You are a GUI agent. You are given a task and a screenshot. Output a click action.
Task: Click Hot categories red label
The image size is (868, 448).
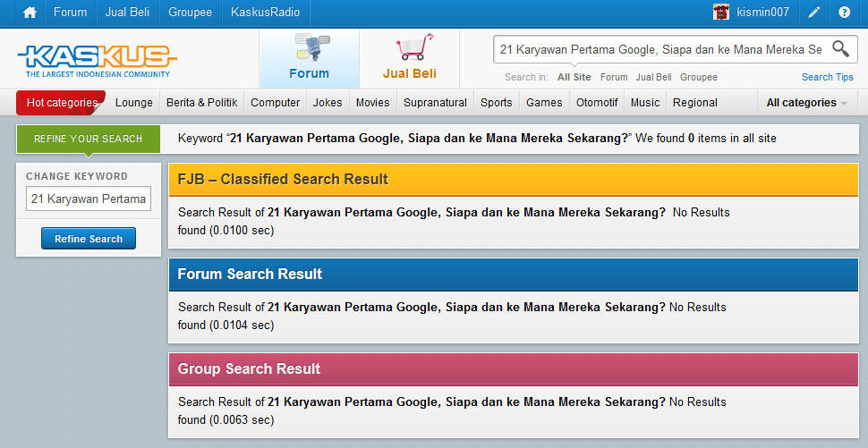tap(61, 102)
